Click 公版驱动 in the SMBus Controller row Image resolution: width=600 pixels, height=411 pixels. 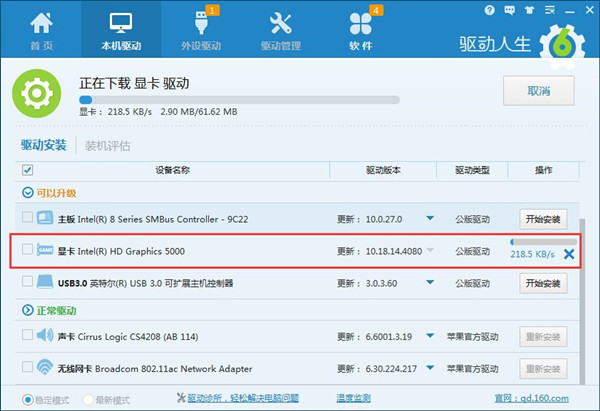(x=473, y=219)
